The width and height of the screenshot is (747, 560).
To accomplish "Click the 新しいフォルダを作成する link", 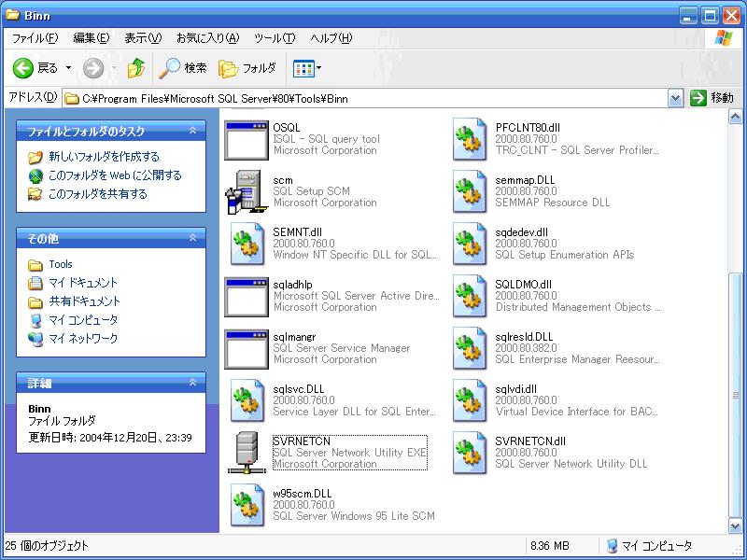I will (x=106, y=155).
